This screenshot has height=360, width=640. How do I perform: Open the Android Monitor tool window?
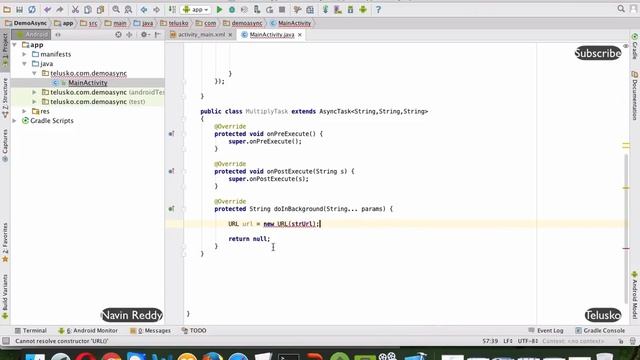(88, 331)
